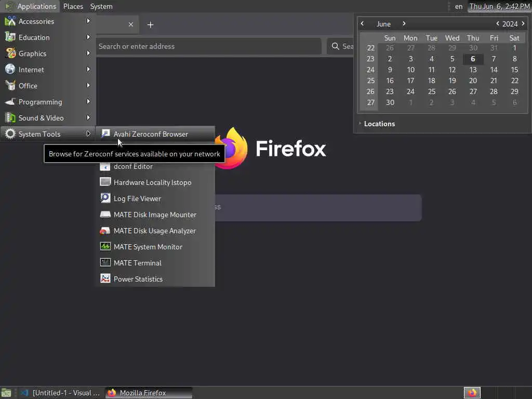Screen dimensions: 532x399
Task: Expand the Graphics submenu arrow
Action: (x=88, y=54)
